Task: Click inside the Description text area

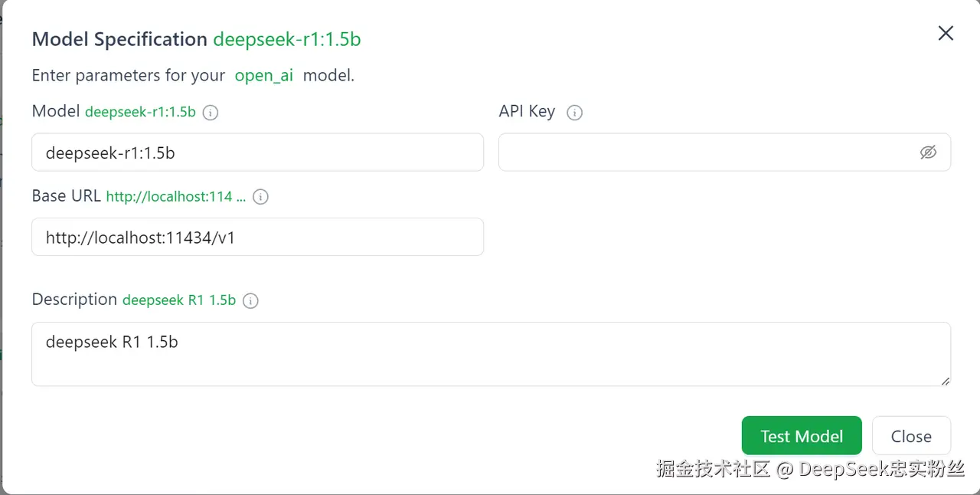Action: [490, 354]
